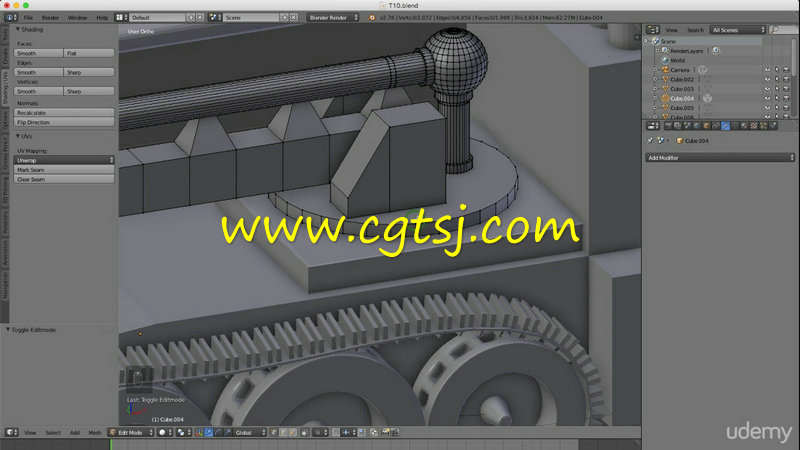The height and width of the screenshot is (450, 800).
Task: Click Smooth under Faces
Action: tap(39, 53)
